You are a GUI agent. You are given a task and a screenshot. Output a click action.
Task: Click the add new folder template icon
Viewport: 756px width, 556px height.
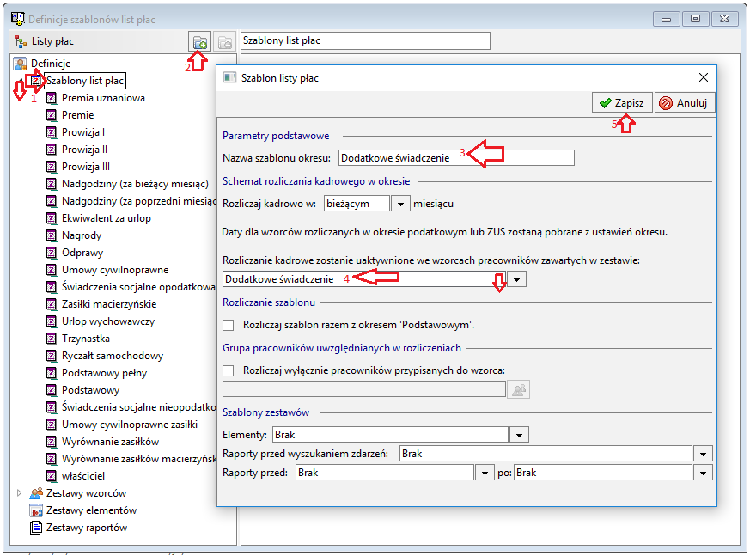(199, 42)
